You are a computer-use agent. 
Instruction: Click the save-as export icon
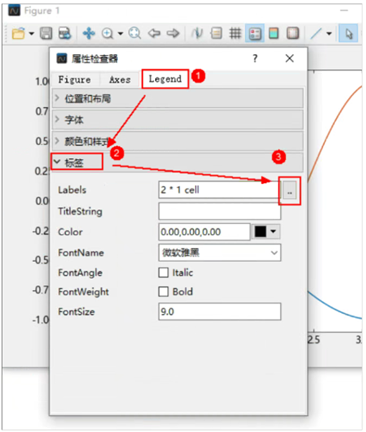coord(65,33)
